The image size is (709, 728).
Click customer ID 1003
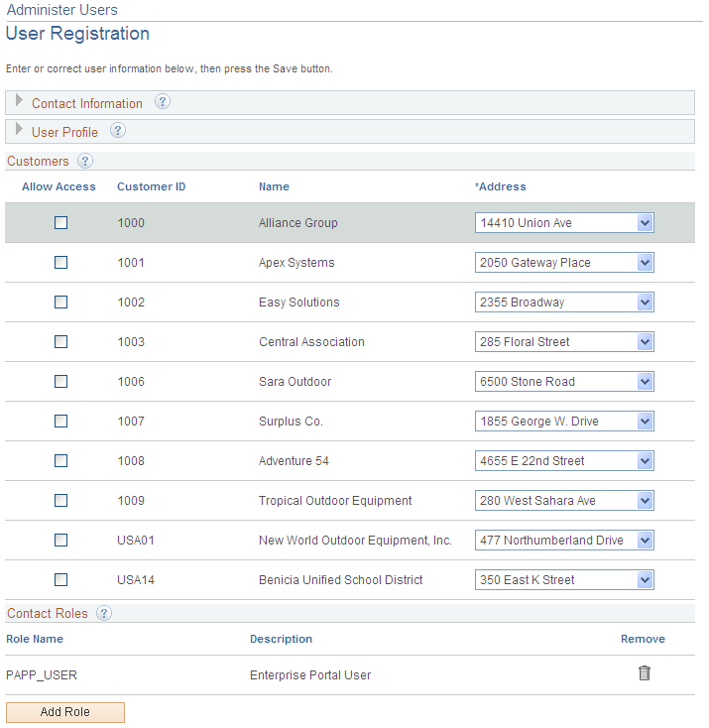pos(131,342)
